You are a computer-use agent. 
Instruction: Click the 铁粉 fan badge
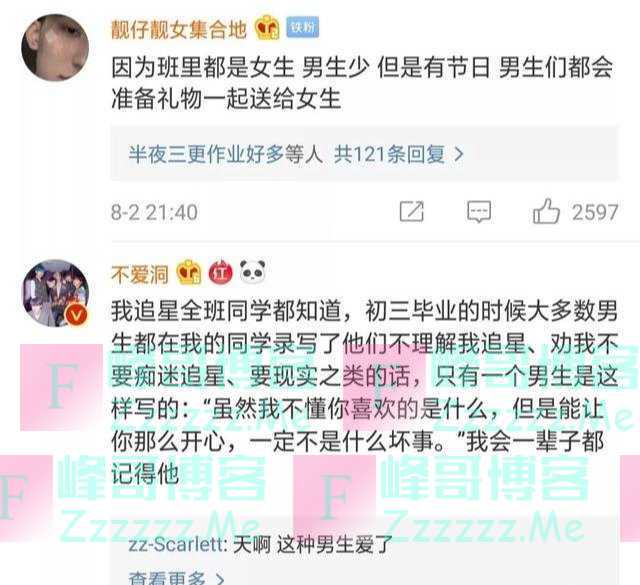coord(302,27)
